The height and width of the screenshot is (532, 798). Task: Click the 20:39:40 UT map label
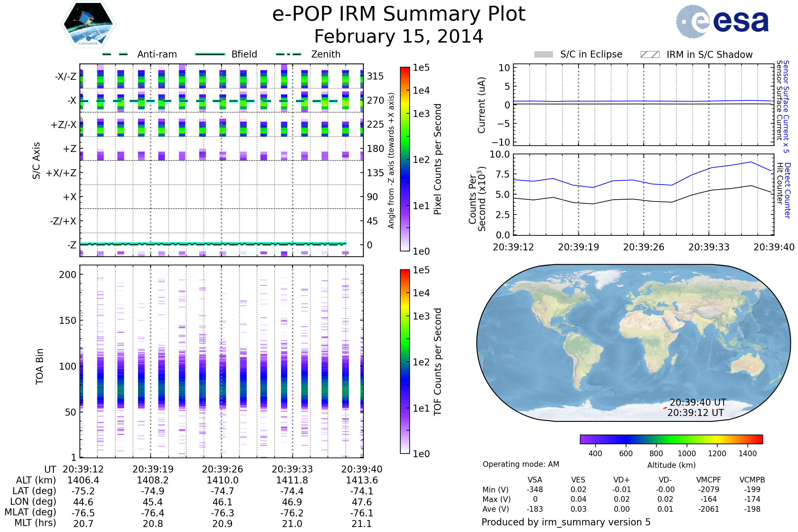698,402
